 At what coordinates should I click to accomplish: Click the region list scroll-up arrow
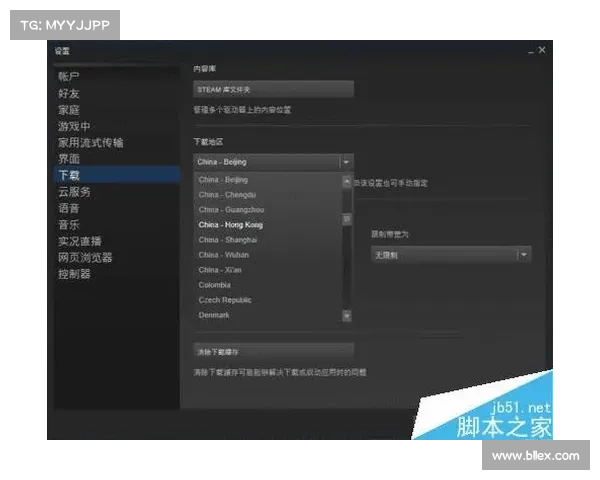(347, 181)
